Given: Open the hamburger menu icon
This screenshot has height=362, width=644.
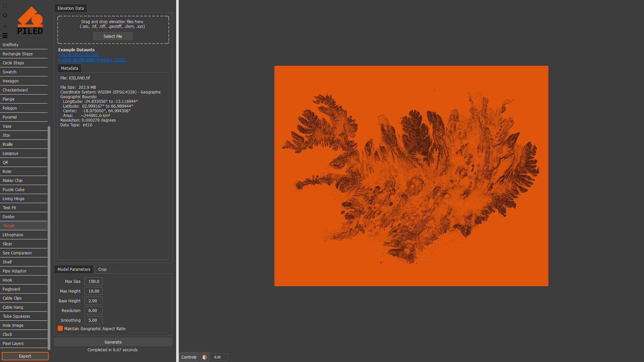Looking at the screenshot, I should click(5, 36).
